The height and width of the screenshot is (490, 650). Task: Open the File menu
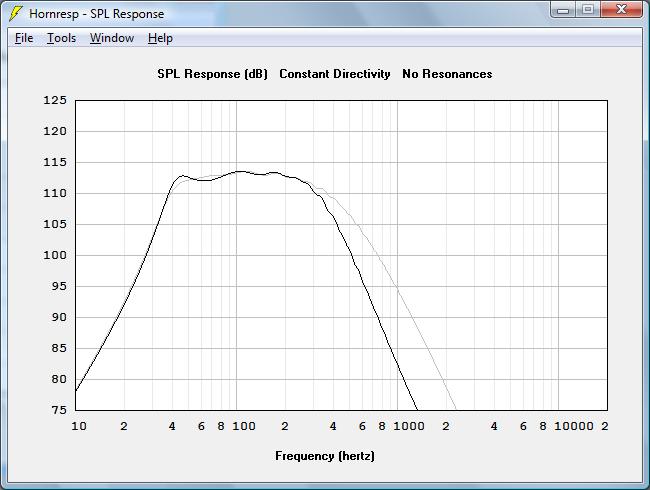click(24, 38)
